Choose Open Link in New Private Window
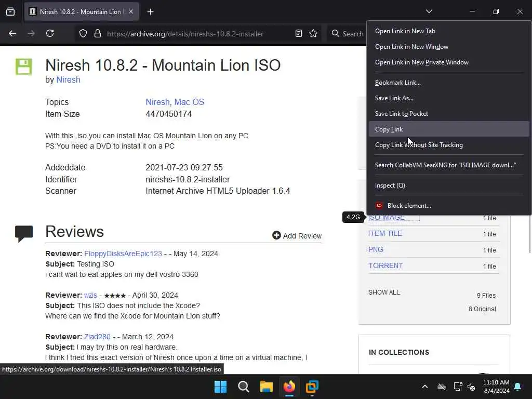Image resolution: width=532 pixels, height=399 pixels. (x=449, y=62)
